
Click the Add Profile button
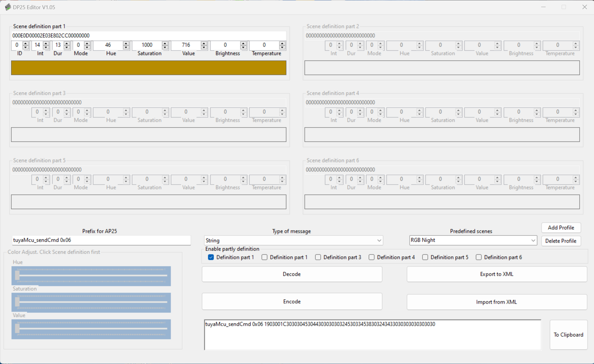pos(561,227)
